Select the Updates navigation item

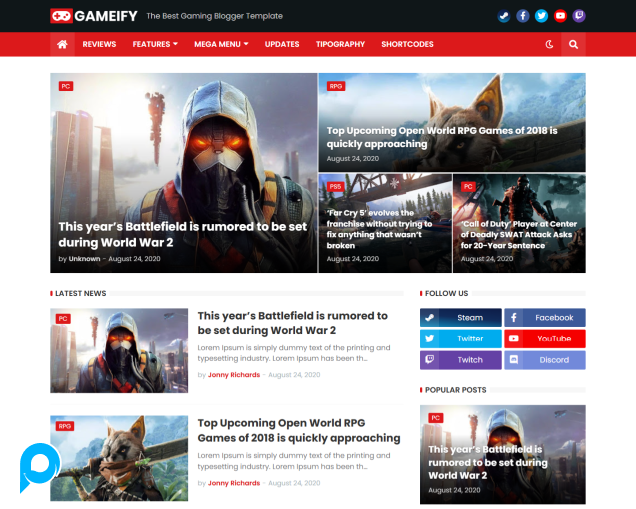282,44
